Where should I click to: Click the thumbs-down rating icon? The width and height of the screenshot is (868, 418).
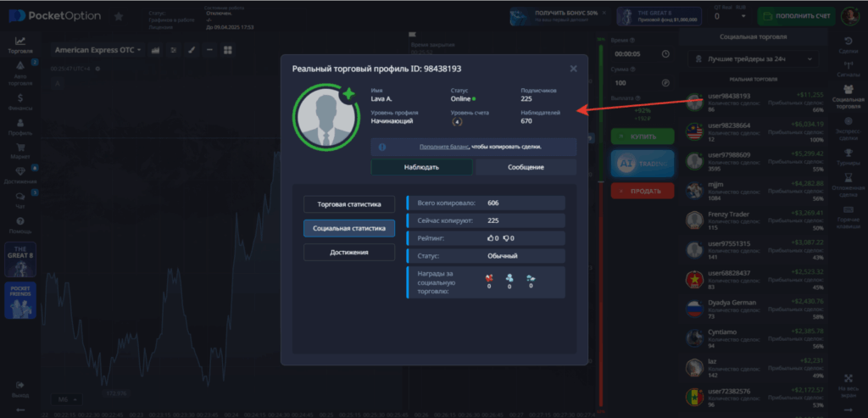506,238
